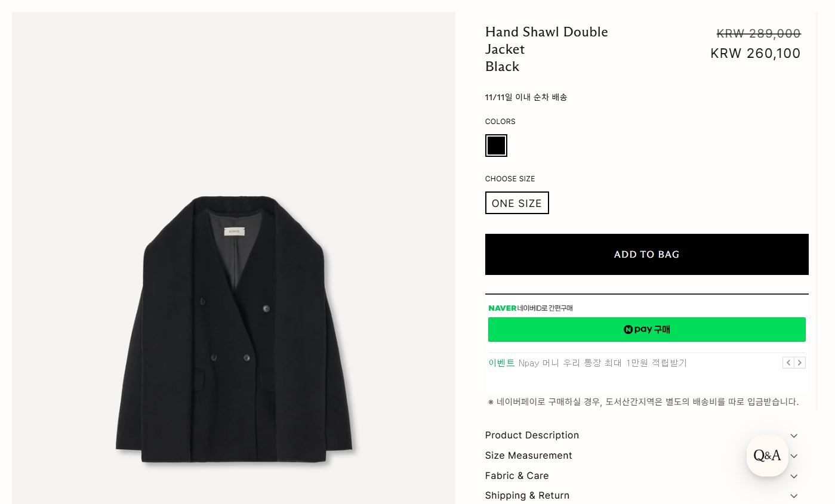This screenshot has height=504, width=835.
Task: Expand the Shipping & Return section
Action: (528, 496)
